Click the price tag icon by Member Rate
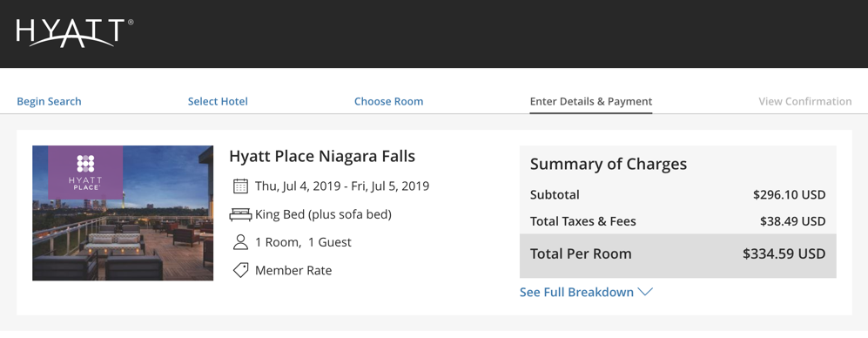This screenshot has height=338, width=868. pos(240,270)
